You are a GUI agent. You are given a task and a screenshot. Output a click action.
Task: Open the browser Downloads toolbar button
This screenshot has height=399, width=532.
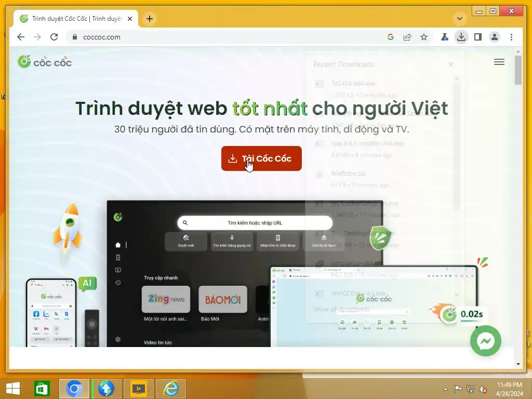click(461, 37)
